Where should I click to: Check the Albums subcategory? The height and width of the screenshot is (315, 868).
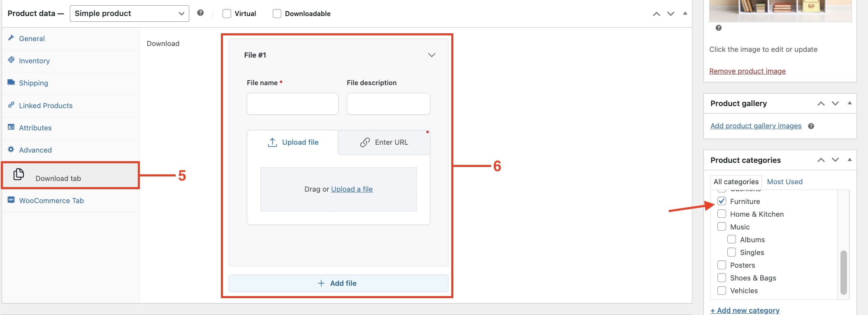(731, 239)
